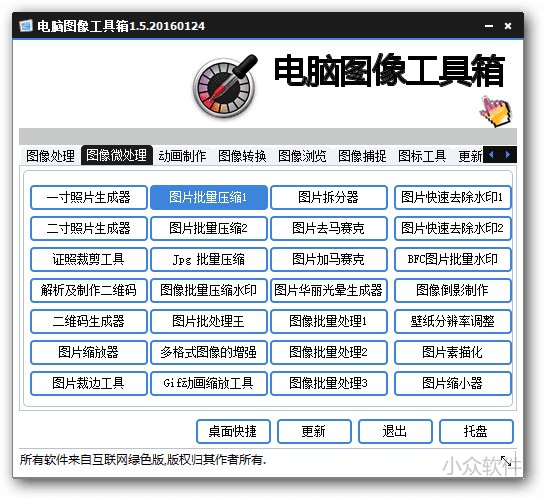Viewport: 544px width, 499px height.
Task: Open the 图像浏览 tab
Action: tap(302, 156)
